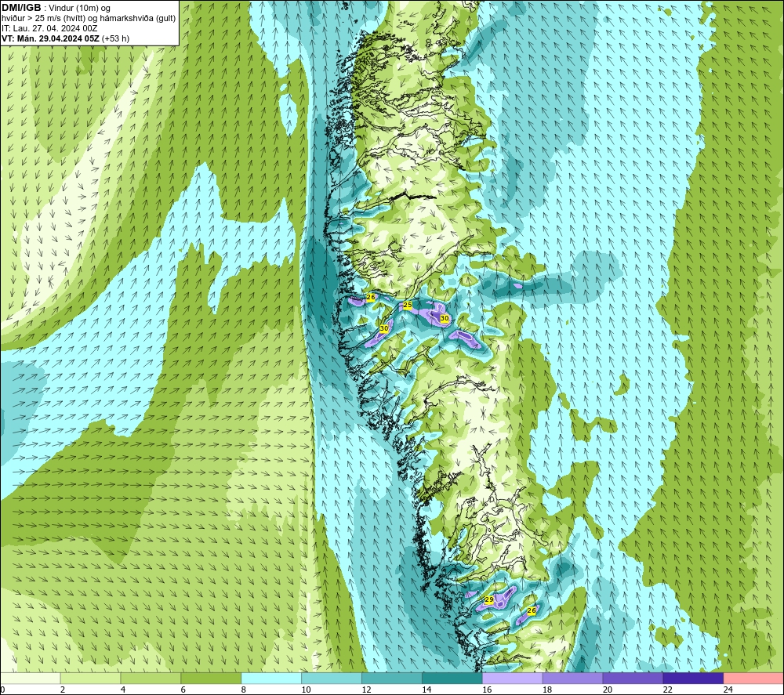Click the 'VT: Mán. 29.04.2024 05Z' valid time
This screenshot has width=784, height=695.
(x=50, y=38)
